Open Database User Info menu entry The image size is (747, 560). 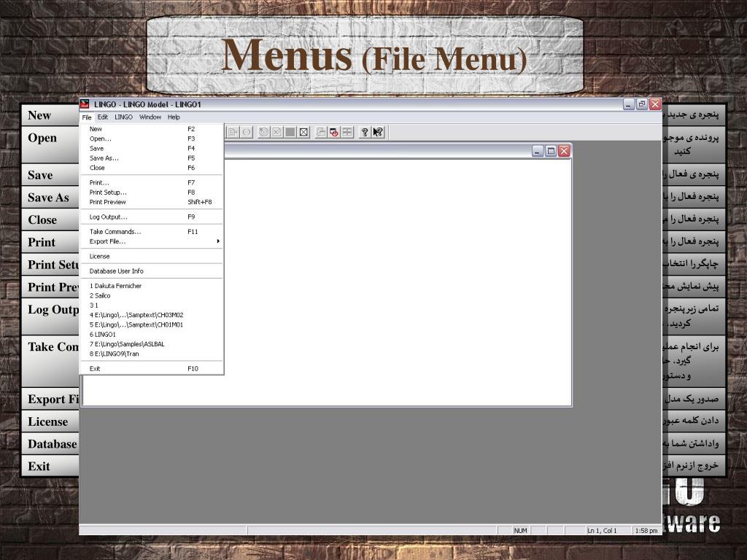[152, 271]
